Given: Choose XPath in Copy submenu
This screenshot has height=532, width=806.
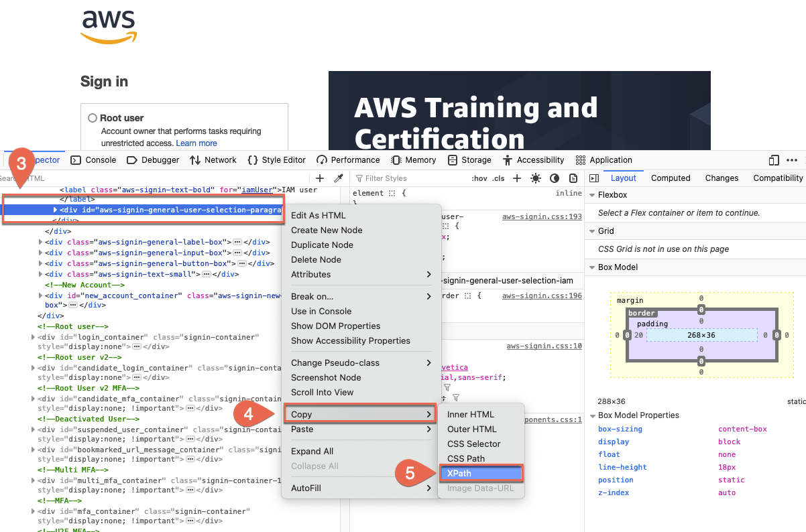Looking at the screenshot, I should pyautogui.click(x=481, y=473).
